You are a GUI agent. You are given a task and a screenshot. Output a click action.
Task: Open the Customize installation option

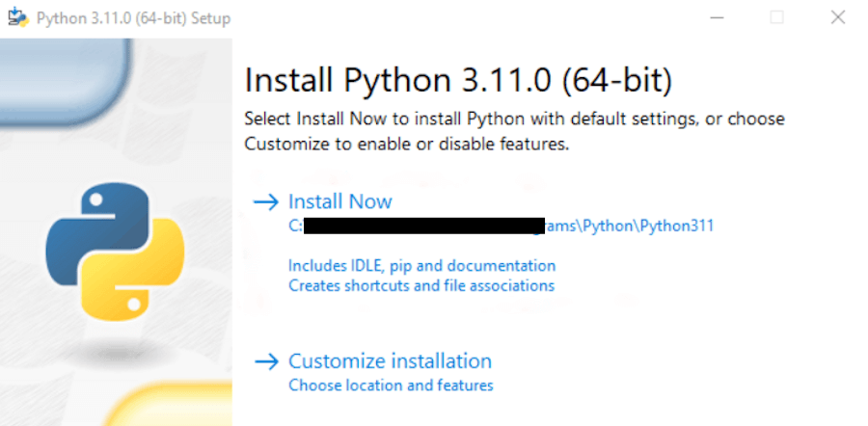pos(390,361)
